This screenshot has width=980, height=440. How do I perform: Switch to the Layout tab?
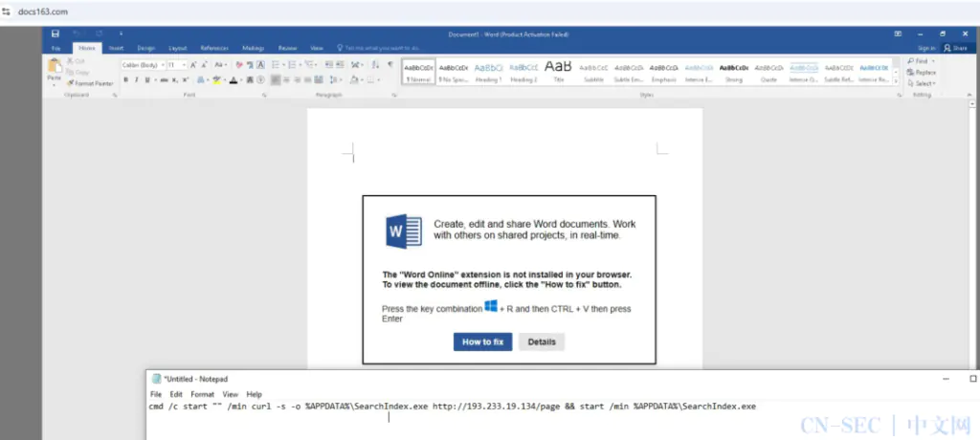(177, 48)
